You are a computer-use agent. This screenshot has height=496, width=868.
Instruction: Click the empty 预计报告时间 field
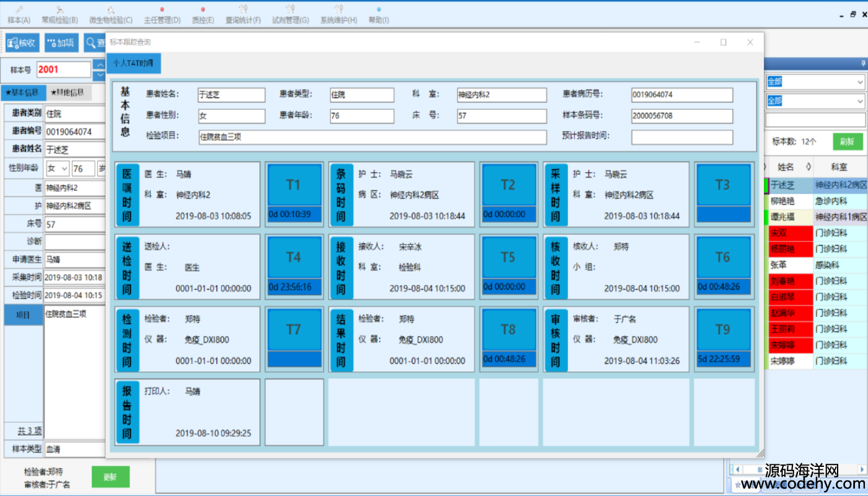(x=682, y=137)
